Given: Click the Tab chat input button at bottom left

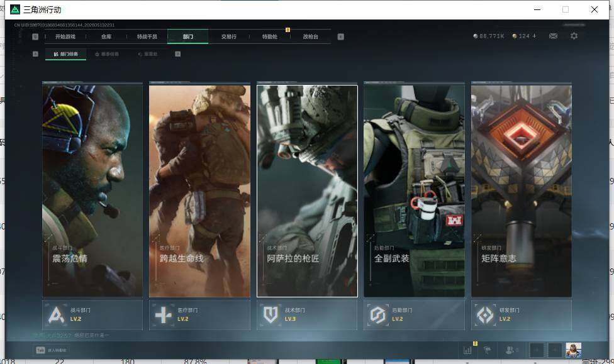Looking at the screenshot, I should pos(52,350).
